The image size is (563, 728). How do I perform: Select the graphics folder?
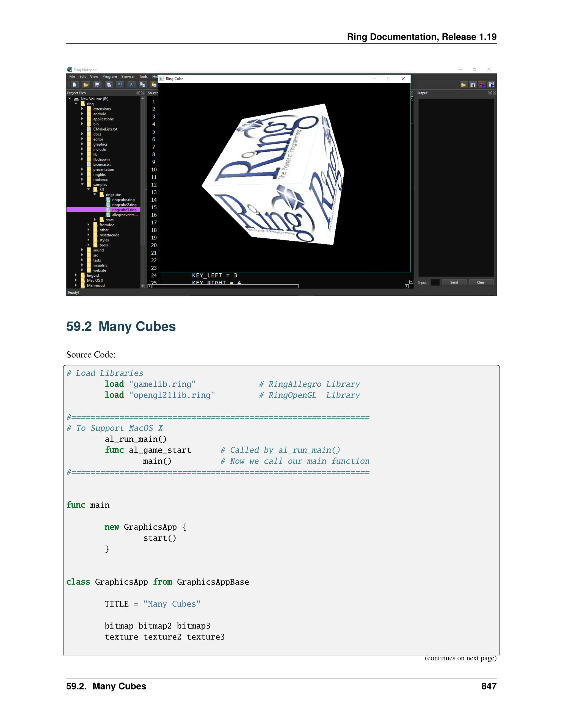point(100,144)
